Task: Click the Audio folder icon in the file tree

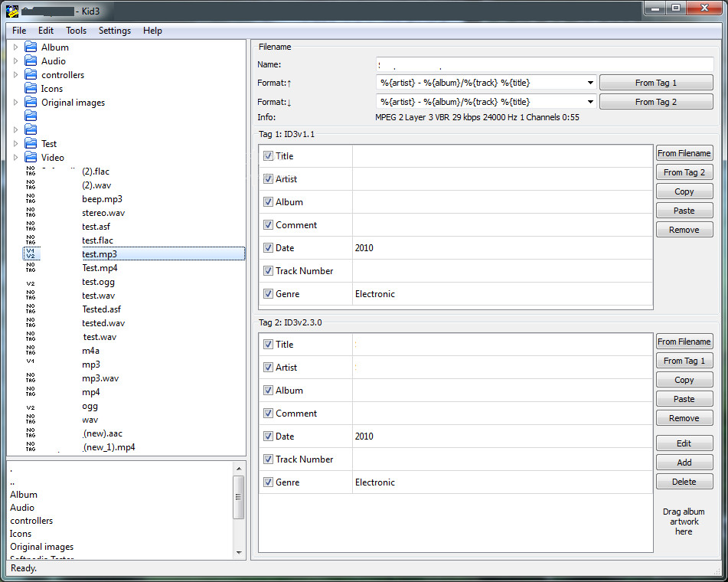Action: (31, 60)
